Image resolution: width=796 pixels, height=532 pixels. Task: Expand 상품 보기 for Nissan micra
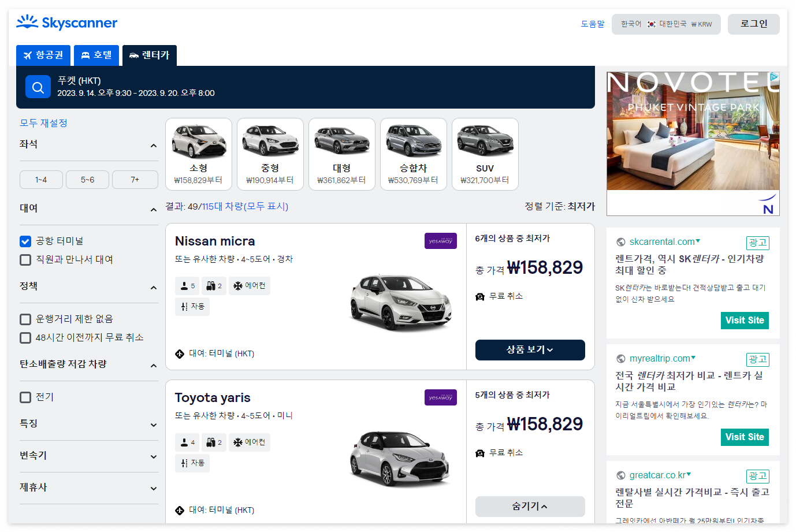coord(530,350)
